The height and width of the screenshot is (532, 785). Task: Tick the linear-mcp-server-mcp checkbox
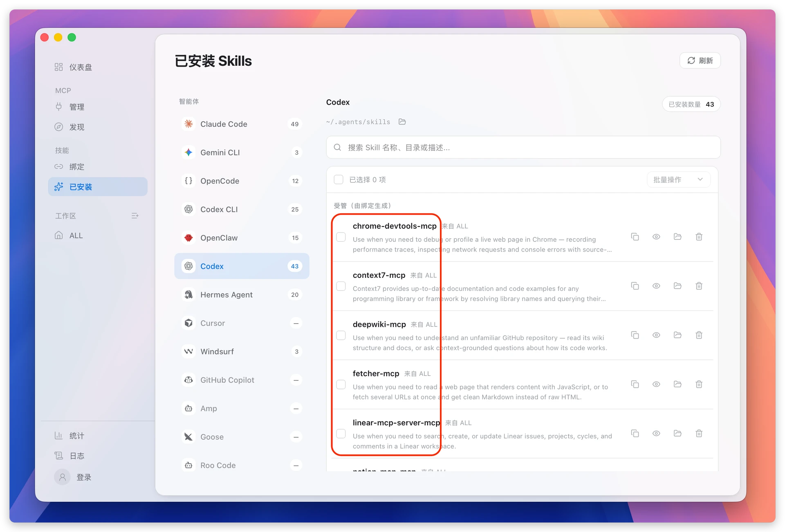(x=341, y=434)
